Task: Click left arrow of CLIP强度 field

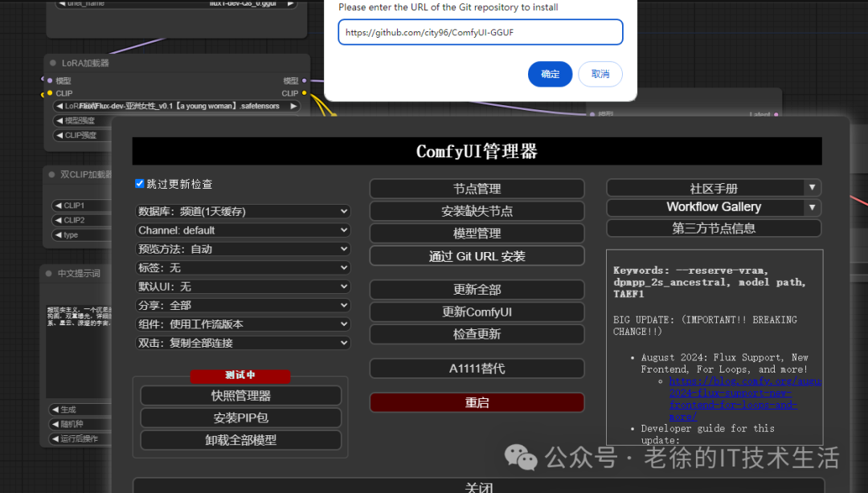Action: (59, 135)
